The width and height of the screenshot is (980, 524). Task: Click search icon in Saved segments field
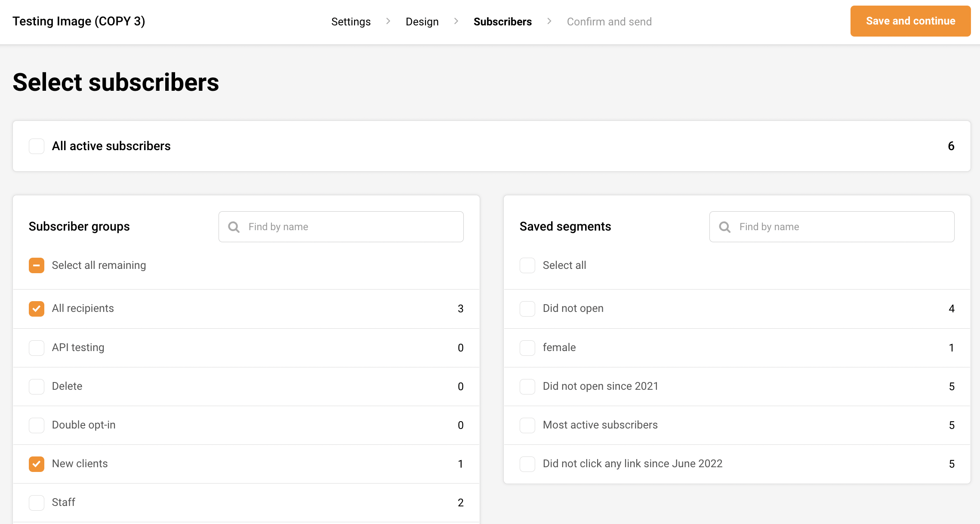tap(724, 227)
